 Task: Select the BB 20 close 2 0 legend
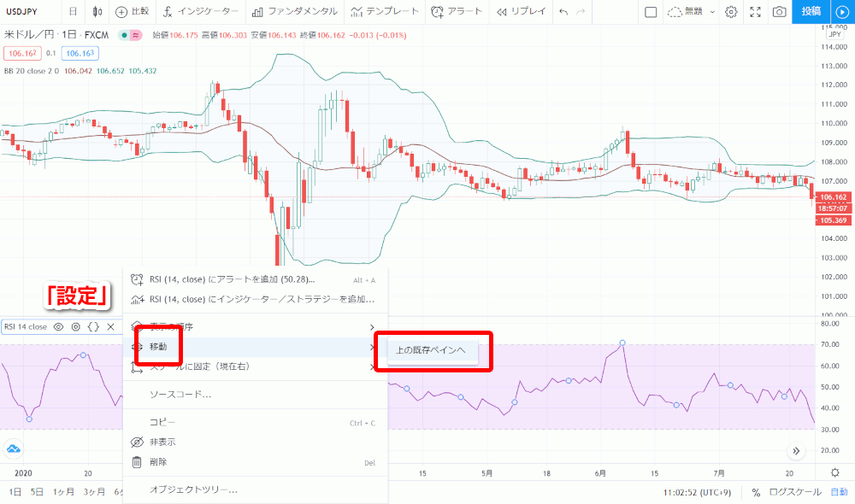tap(32, 71)
